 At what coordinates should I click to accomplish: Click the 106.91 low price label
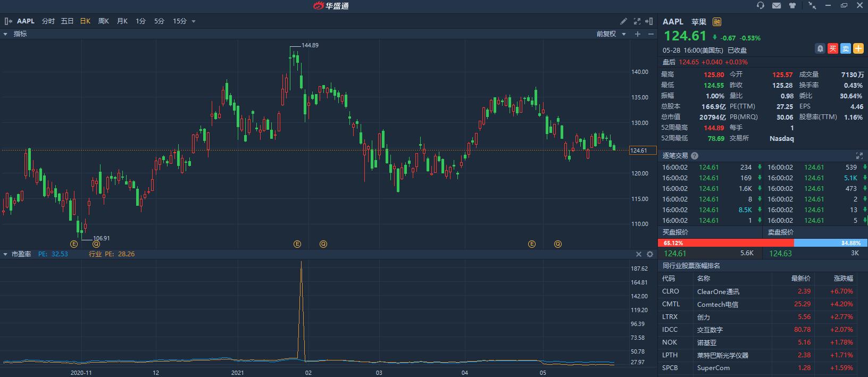(102, 238)
